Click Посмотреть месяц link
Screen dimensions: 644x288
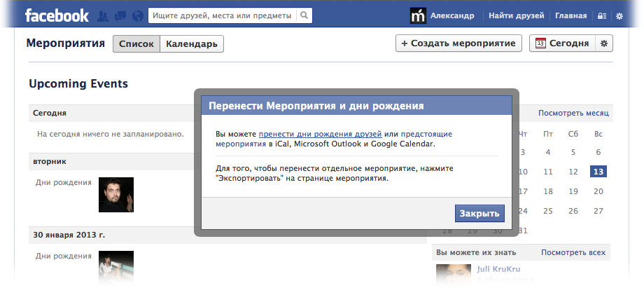[573, 113]
